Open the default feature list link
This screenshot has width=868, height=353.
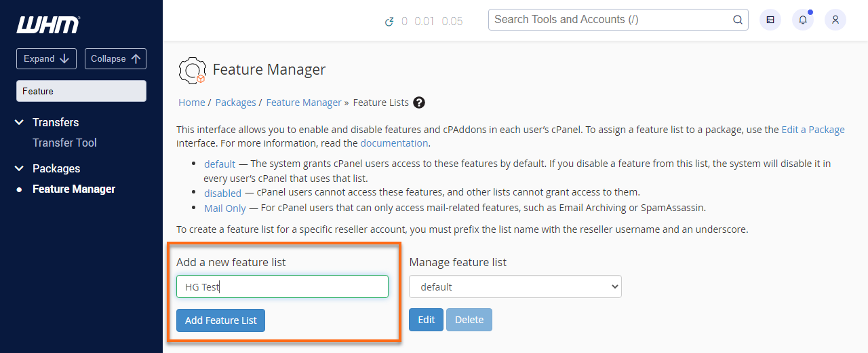[x=220, y=164]
